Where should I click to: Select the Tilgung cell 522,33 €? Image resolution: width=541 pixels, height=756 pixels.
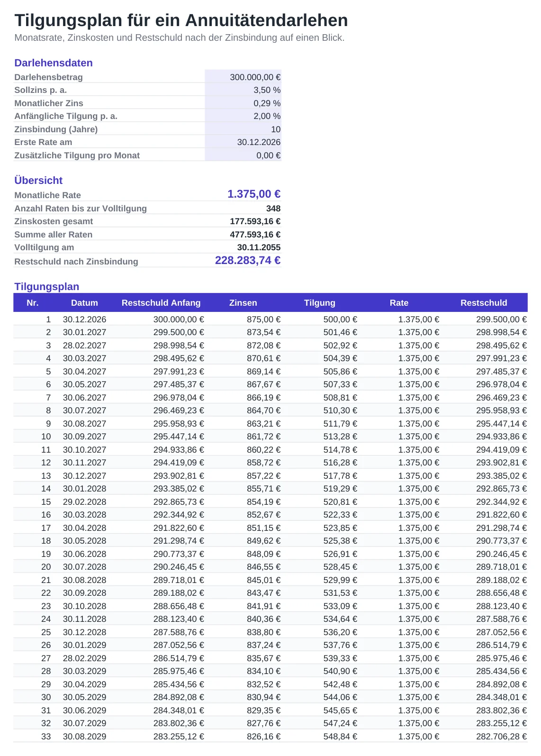[x=340, y=515]
